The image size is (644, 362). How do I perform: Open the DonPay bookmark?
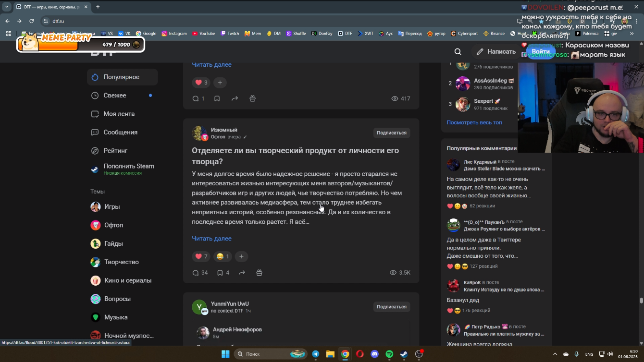pos(322,34)
